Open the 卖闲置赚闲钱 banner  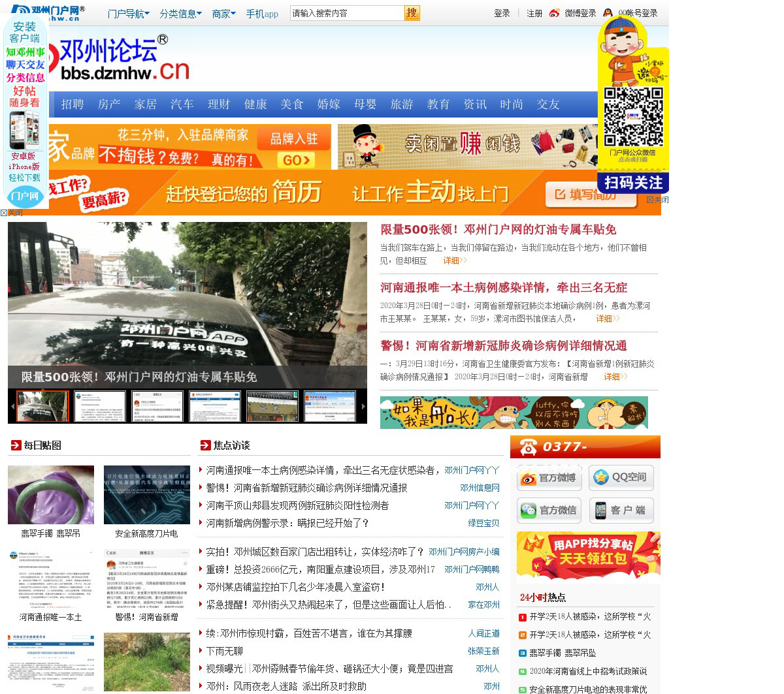(x=468, y=146)
